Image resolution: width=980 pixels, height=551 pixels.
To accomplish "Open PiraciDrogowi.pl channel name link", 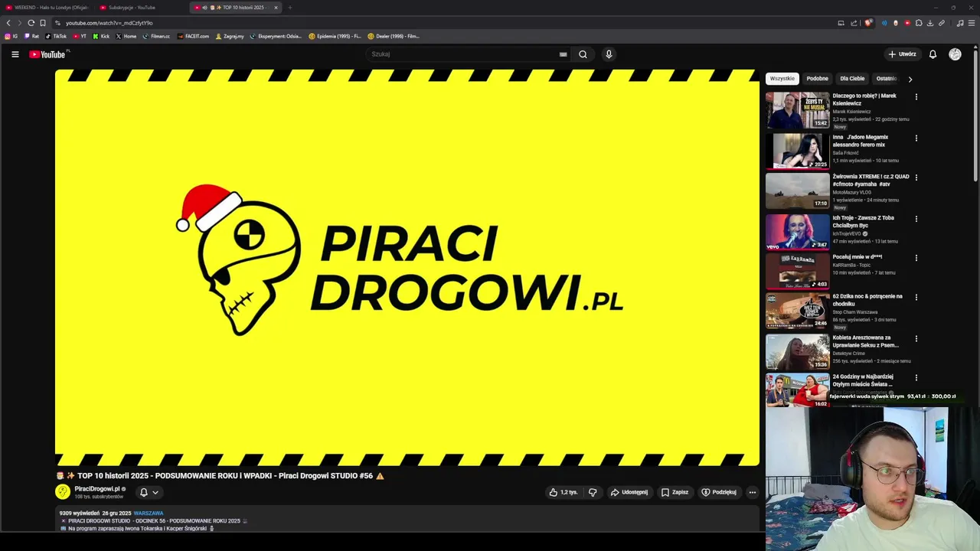I will [97, 489].
